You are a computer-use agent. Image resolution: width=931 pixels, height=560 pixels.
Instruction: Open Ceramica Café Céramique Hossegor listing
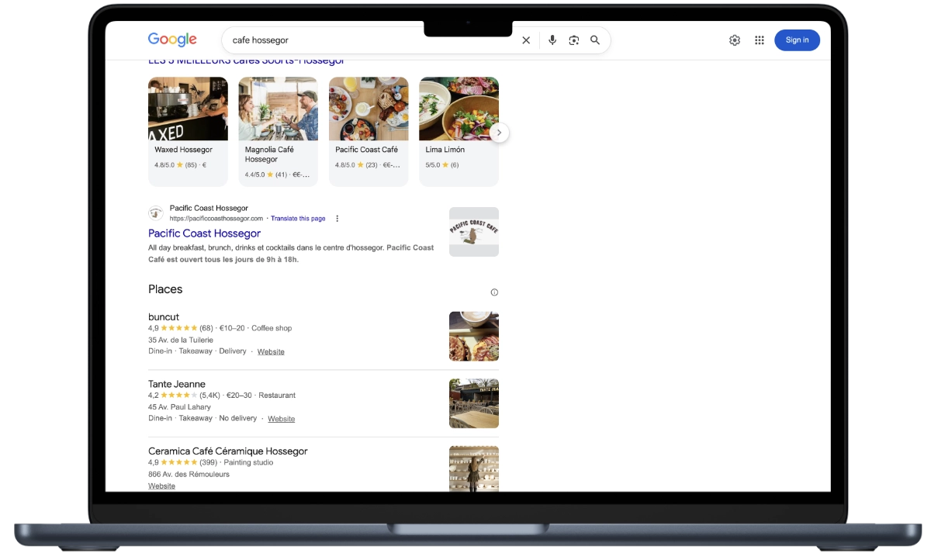pos(228,451)
